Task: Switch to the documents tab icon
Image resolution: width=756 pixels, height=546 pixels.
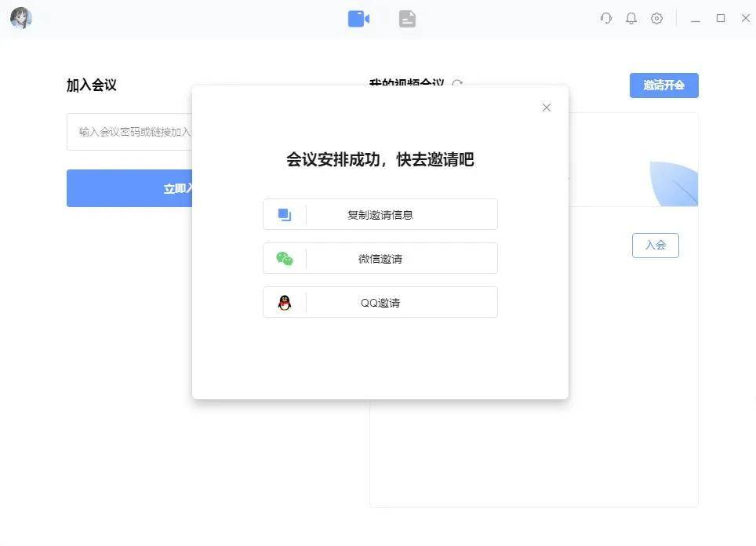Action: 406,18
